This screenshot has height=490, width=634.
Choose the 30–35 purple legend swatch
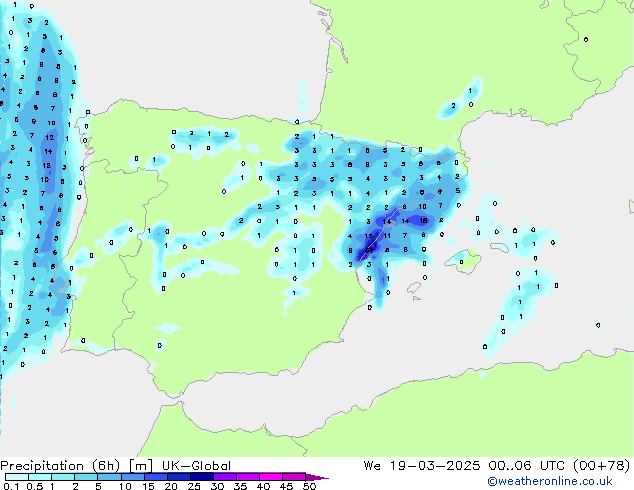click(225, 477)
